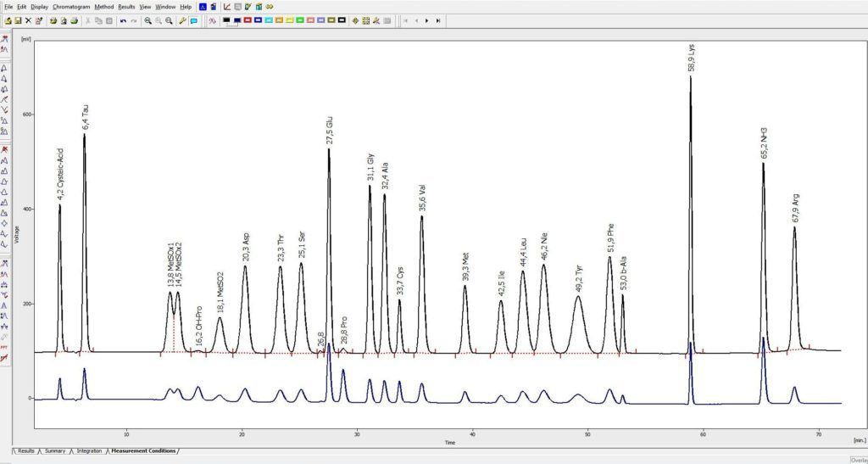The width and height of the screenshot is (868, 464).
Task: Open the Chromatogram menu
Action: click(x=71, y=7)
